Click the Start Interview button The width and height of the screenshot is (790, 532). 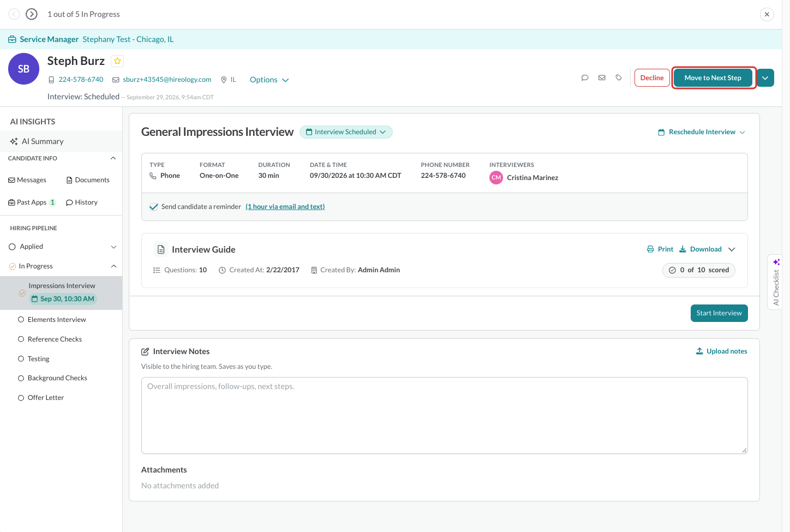[719, 313]
